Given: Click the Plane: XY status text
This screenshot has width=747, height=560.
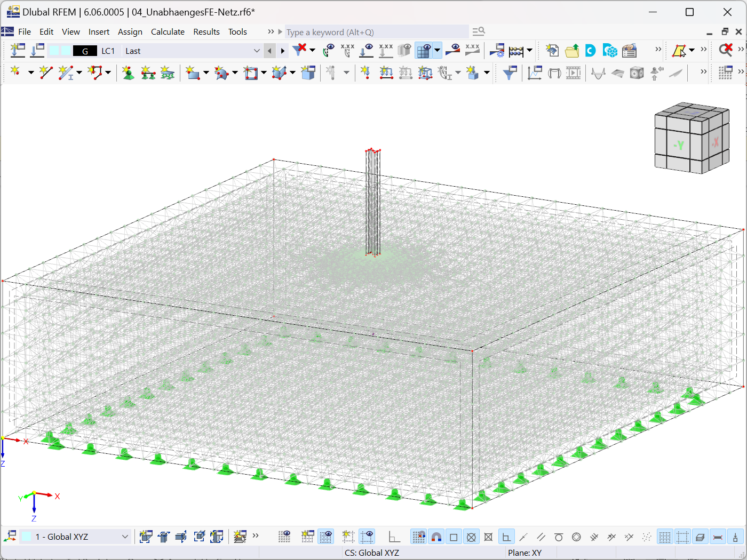Looking at the screenshot, I should tap(525, 553).
